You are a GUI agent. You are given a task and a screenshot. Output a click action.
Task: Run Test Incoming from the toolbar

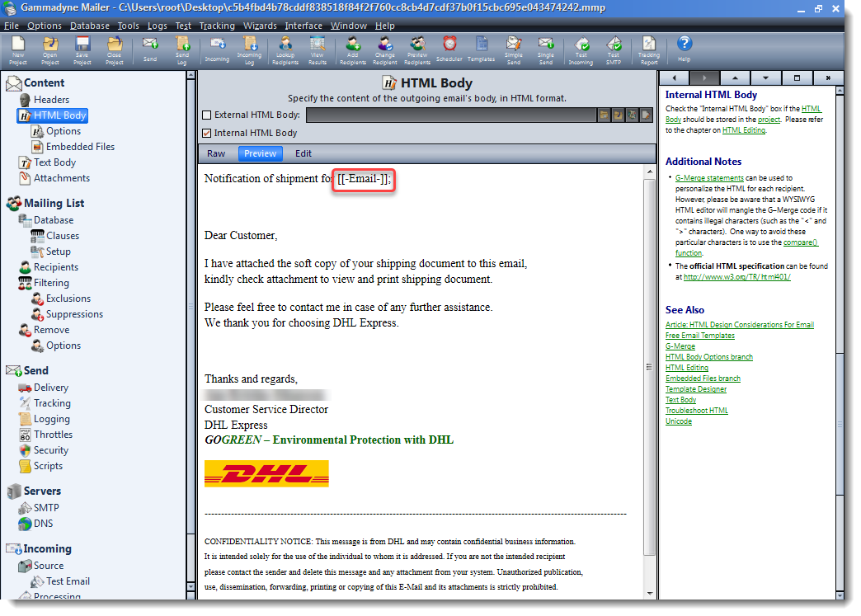pos(581,50)
